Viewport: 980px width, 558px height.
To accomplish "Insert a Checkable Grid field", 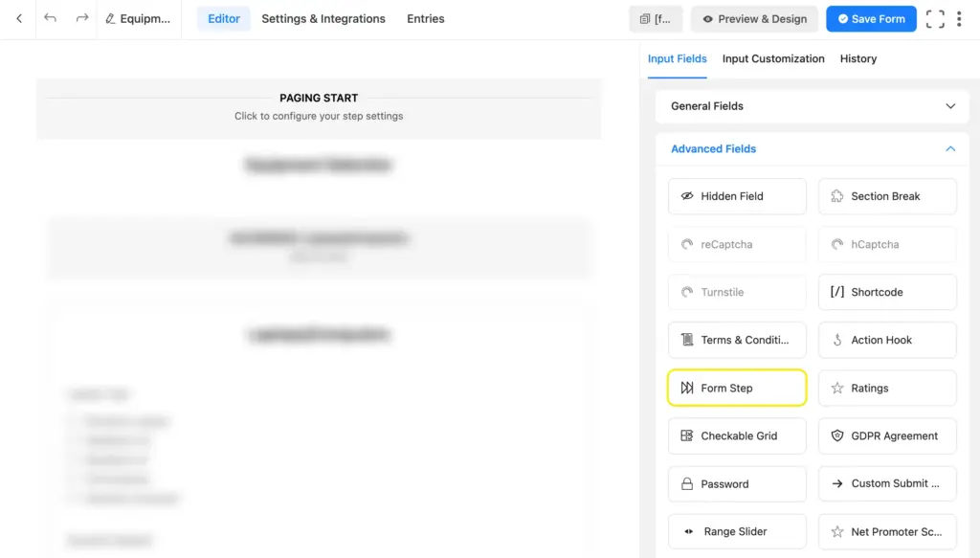I will (x=737, y=435).
